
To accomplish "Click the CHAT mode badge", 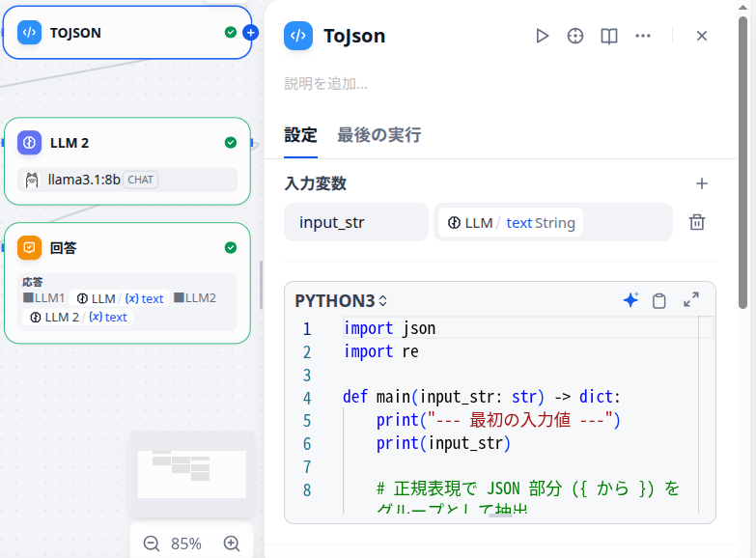I will click(x=140, y=180).
